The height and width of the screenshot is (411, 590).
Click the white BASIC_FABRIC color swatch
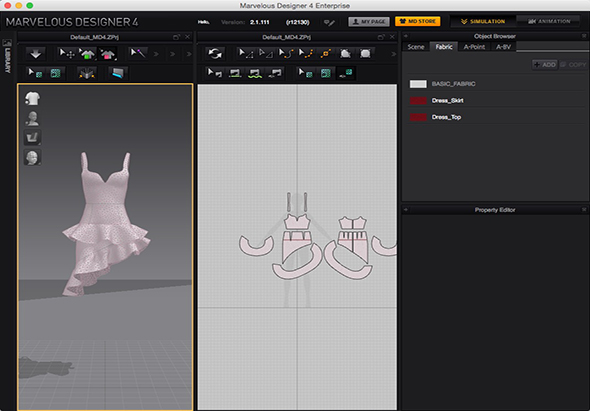[418, 84]
